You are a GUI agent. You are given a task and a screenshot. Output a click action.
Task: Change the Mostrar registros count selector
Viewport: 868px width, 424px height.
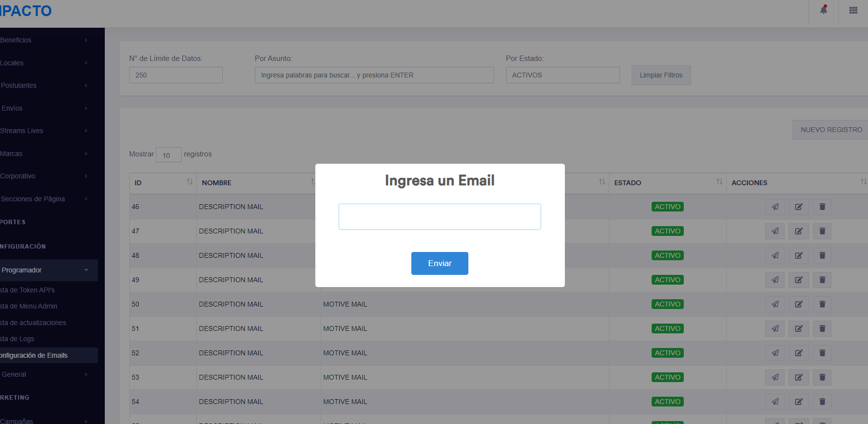click(169, 154)
